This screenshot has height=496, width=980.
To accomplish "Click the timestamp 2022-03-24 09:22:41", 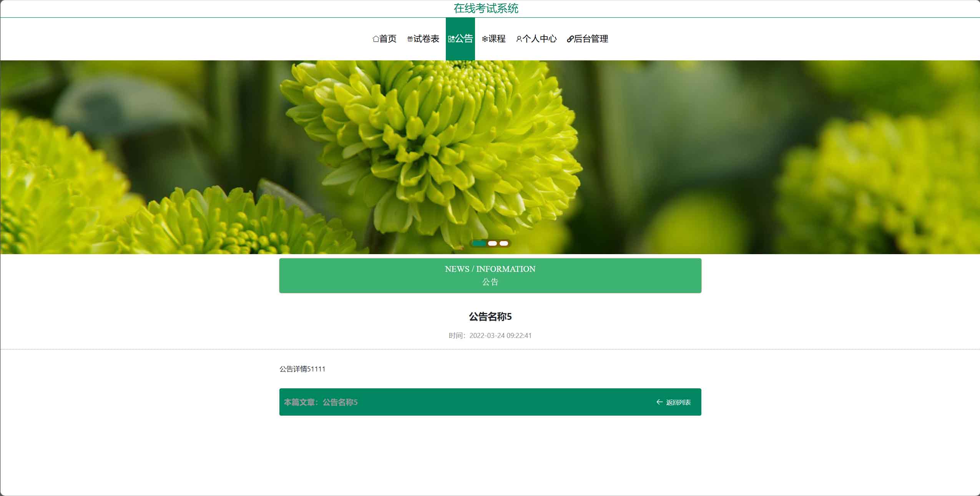I will (x=500, y=335).
